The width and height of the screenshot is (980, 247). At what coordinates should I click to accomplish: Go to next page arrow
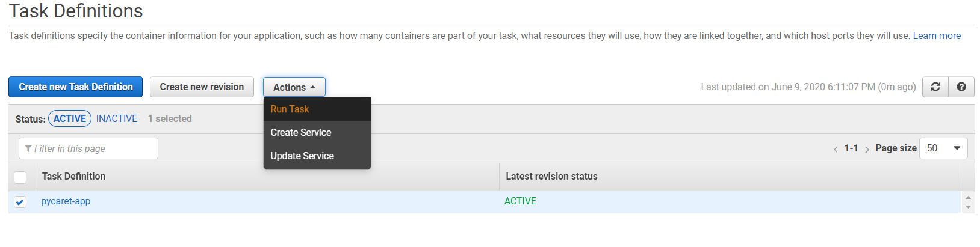[867, 149]
